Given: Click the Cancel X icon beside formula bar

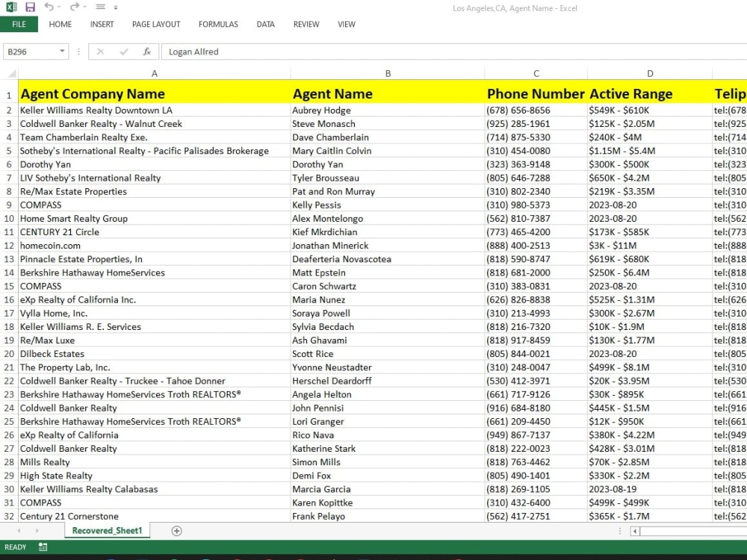Looking at the screenshot, I should 100,52.
